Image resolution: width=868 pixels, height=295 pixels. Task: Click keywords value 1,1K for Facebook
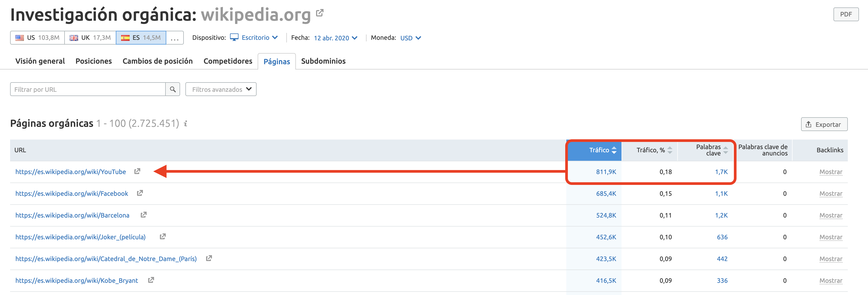(x=721, y=194)
